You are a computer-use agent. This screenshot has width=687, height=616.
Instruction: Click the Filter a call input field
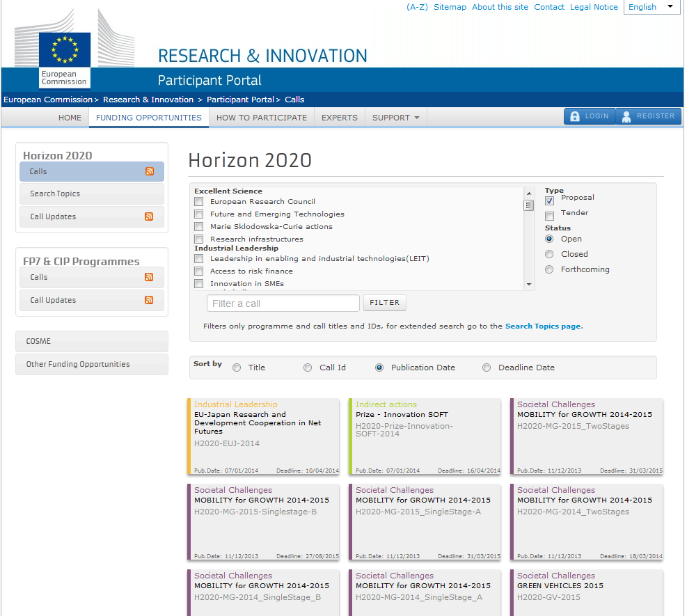(283, 303)
